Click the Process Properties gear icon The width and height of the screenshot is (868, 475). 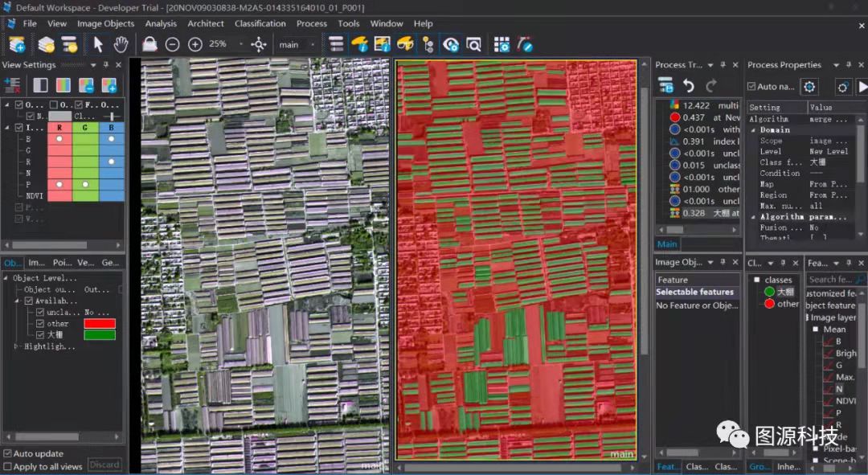coord(809,86)
